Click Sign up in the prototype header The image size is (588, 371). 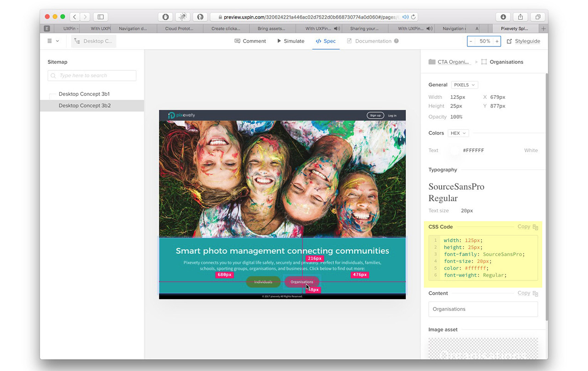click(x=375, y=115)
